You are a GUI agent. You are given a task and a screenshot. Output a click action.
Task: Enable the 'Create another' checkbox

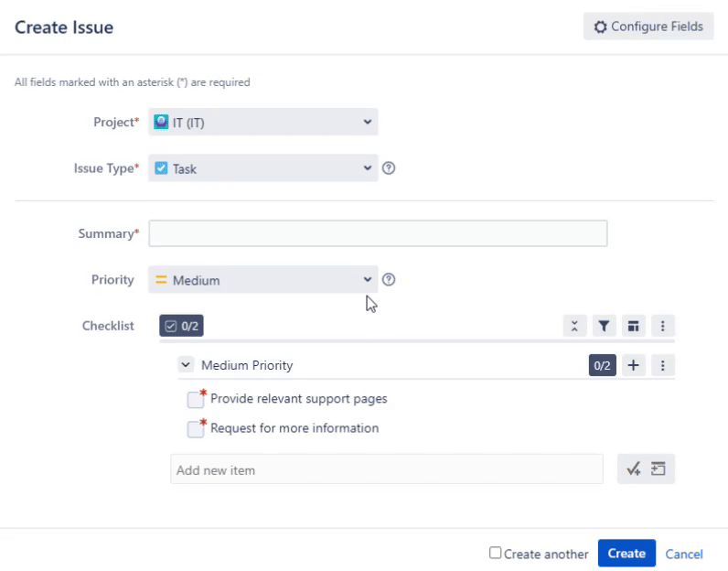pos(496,553)
